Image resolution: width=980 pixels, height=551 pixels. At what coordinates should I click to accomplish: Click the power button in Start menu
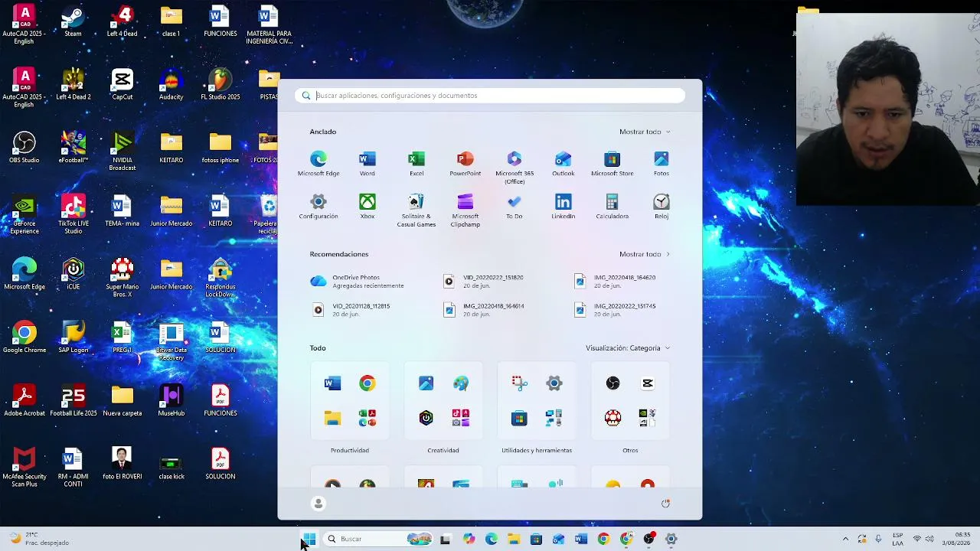click(x=665, y=503)
